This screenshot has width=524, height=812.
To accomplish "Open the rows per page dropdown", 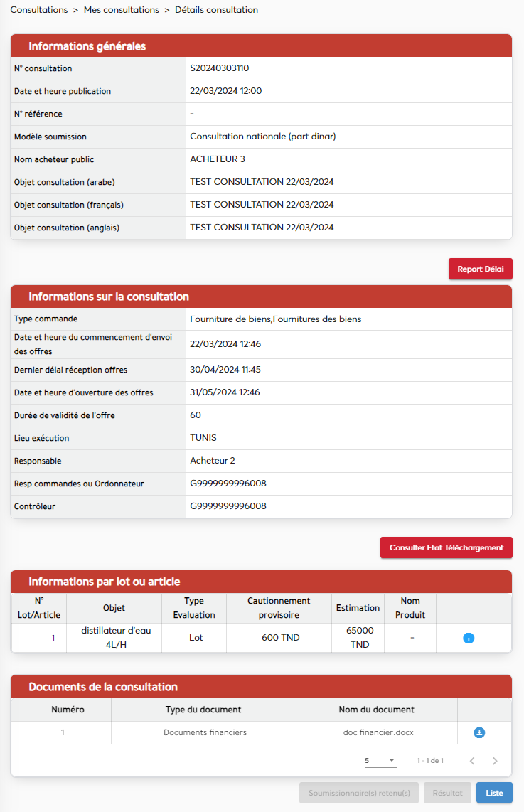I will [380, 761].
